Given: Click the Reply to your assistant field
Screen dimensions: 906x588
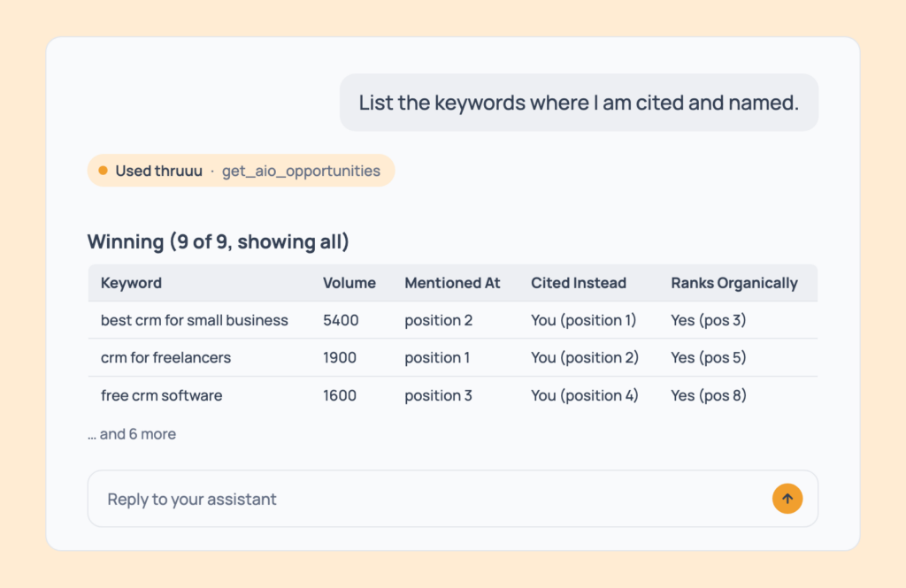Looking at the screenshot, I should click(452, 499).
